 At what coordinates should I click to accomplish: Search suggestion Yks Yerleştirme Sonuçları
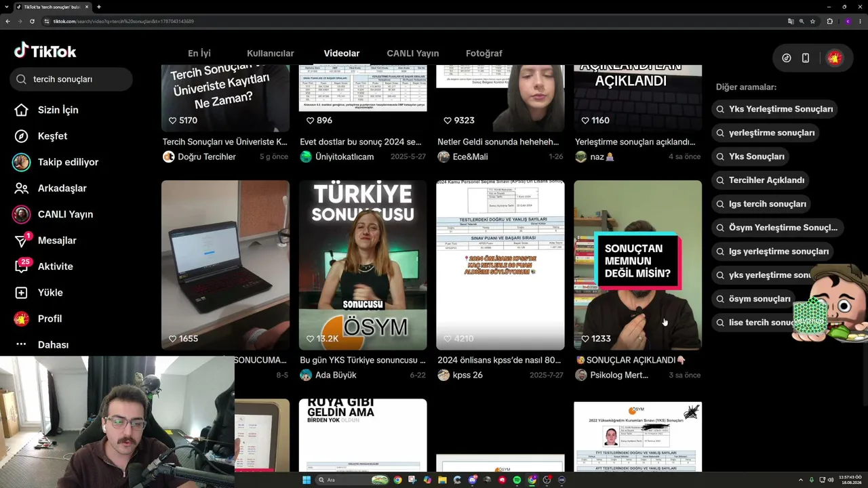tap(774, 109)
